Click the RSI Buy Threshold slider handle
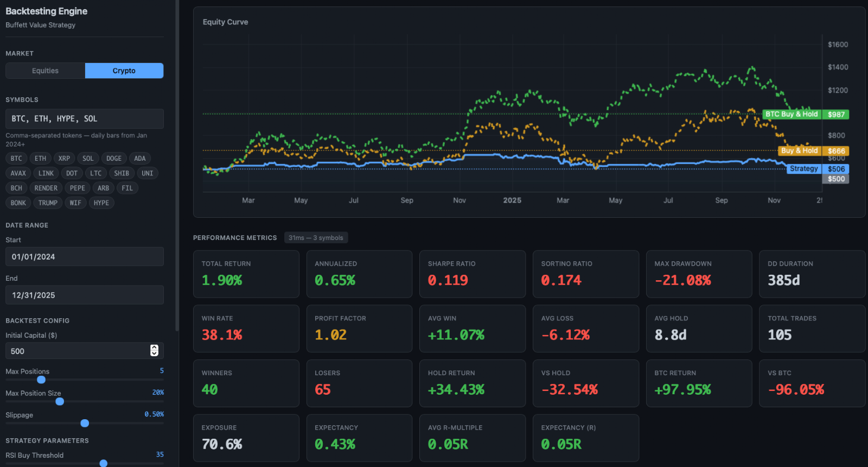The image size is (868, 467). (103, 463)
